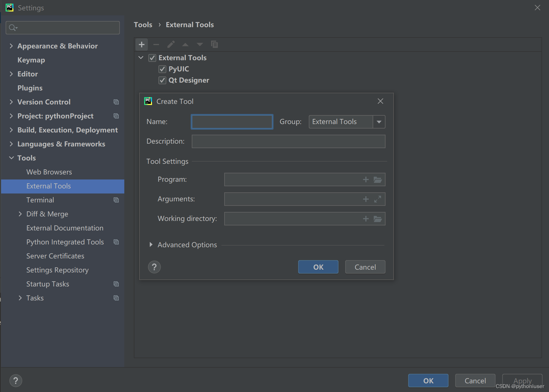The height and width of the screenshot is (392, 549).
Task: Click the Settings help icon at the bottom
Action: [x=16, y=381]
